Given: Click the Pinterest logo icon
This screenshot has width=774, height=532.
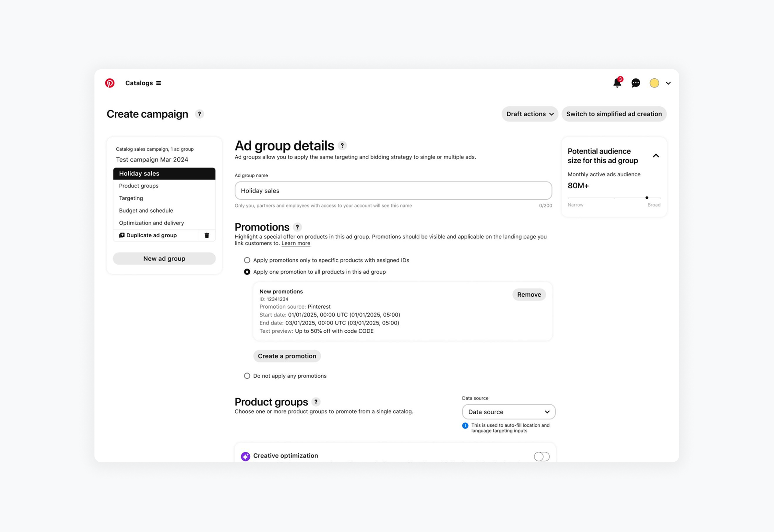Looking at the screenshot, I should [110, 83].
